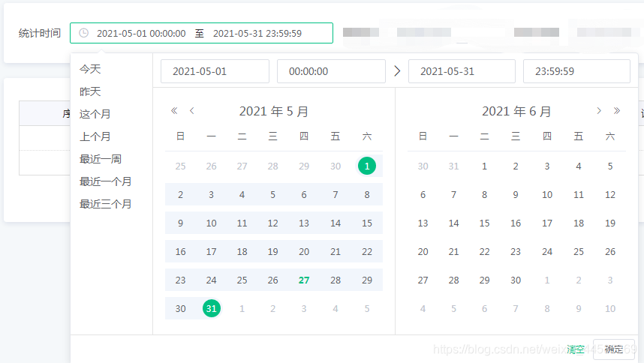Select May 31 highlighted end date

211,308
